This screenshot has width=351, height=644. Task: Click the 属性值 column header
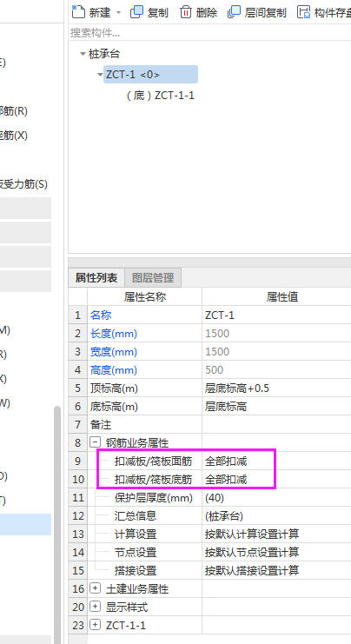click(x=276, y=296)
